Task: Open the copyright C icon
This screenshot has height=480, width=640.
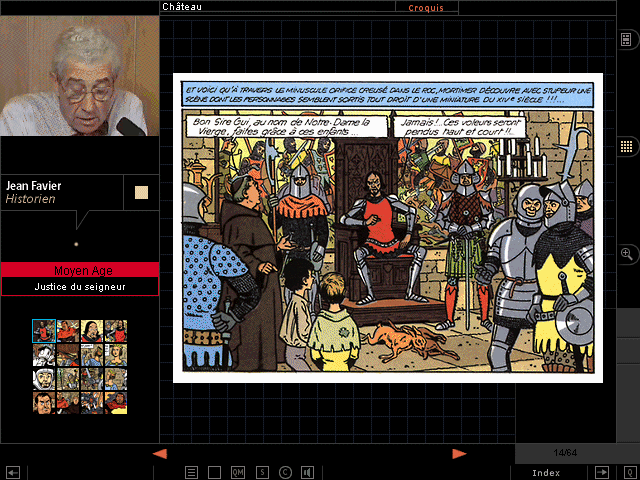Action: pos(285,473)
